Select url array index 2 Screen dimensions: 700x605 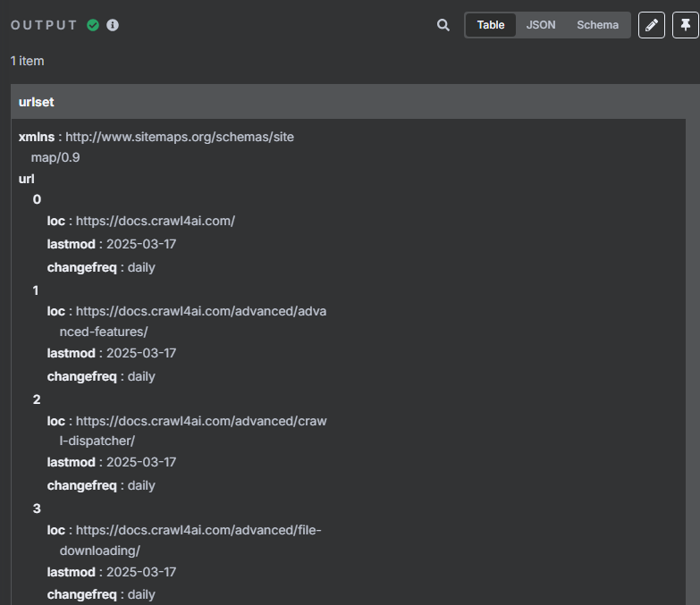[x=37, y=399]
